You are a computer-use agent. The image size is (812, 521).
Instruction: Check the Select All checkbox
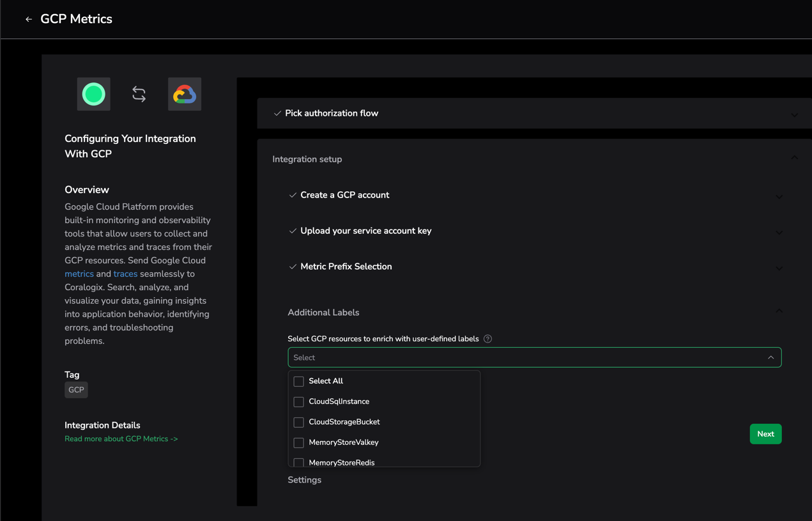tap(298, 381)
